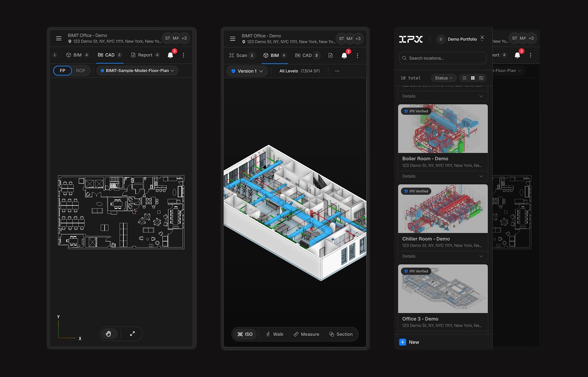Viewport: 588px width, 377px height.
Task: Activate Section tool
Action: point(341,334)
